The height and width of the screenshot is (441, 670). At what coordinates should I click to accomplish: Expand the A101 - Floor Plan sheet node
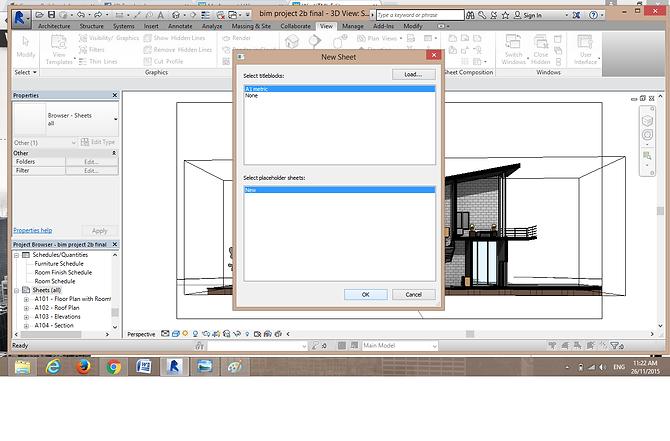click(x=26, y=300)
